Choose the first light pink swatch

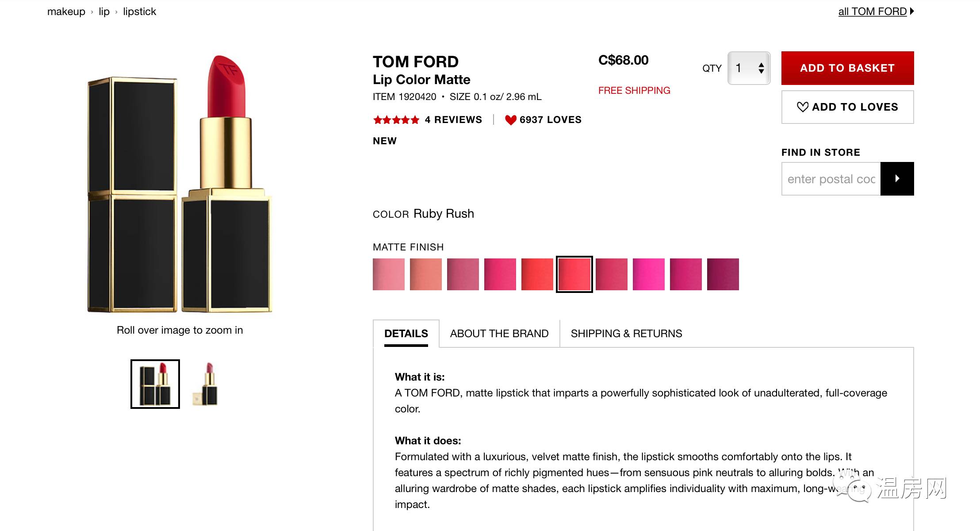tap(389, 274)
